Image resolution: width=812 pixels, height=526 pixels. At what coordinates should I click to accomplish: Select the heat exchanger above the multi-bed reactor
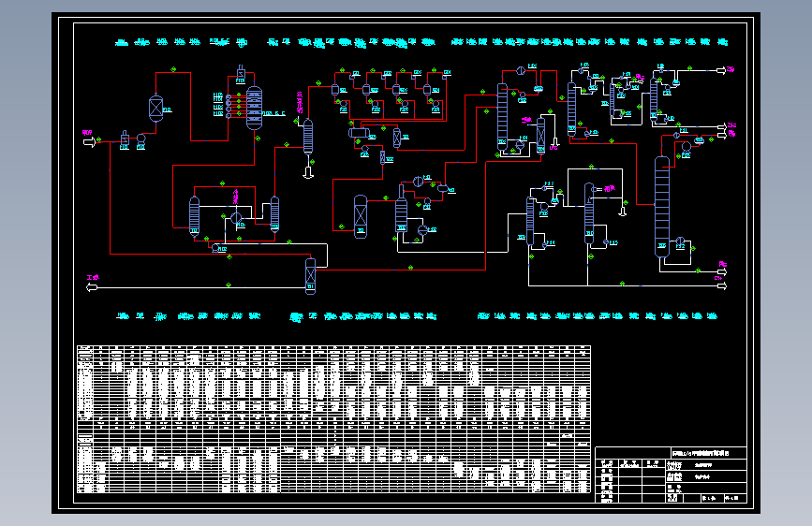pos(241,74)
